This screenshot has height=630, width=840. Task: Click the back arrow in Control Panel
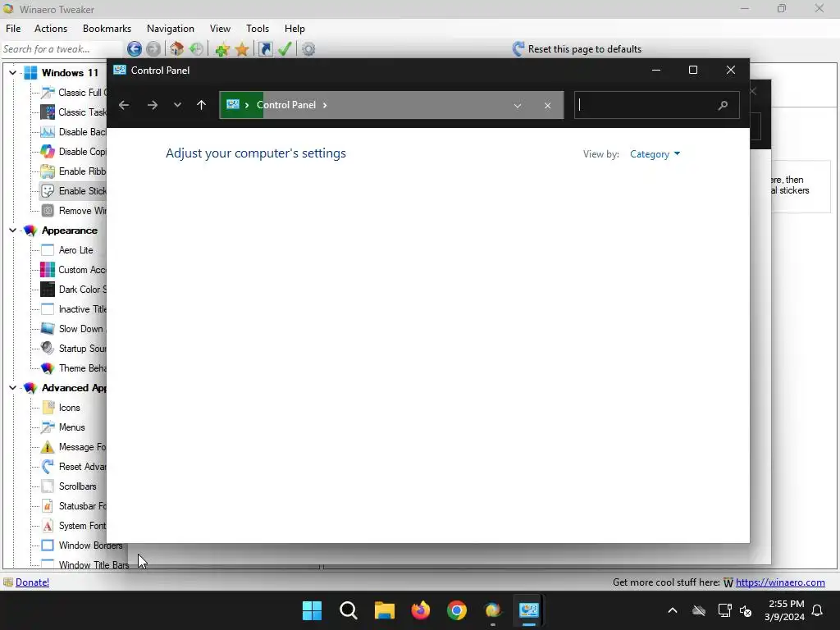[124, 105]
